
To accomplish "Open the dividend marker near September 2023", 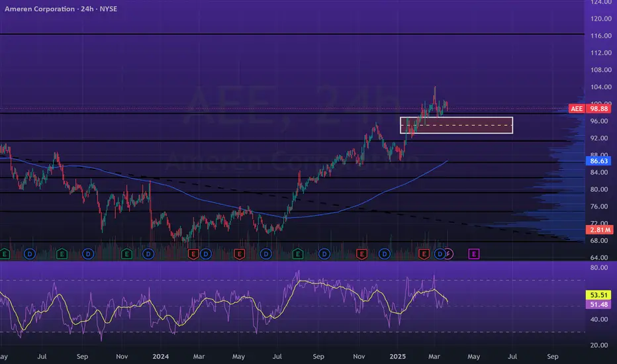I will 88,254.
